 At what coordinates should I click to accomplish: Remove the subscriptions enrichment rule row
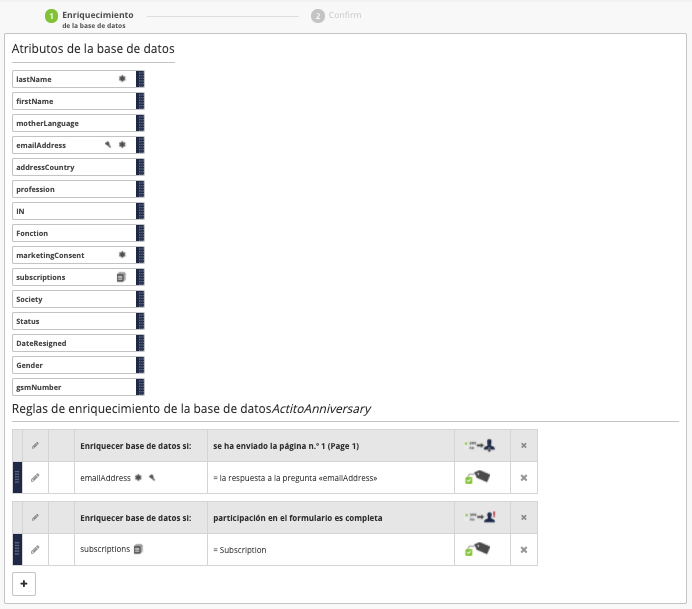(523, 549)
